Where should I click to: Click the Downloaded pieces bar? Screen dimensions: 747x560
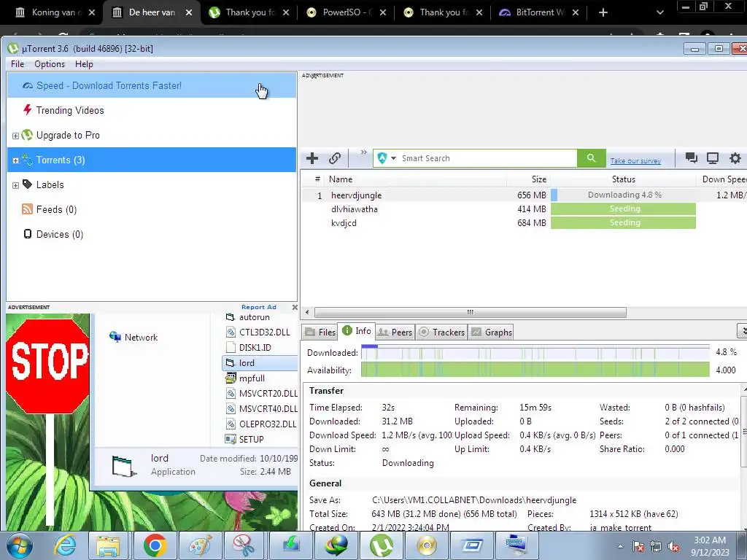pos(535,352)
